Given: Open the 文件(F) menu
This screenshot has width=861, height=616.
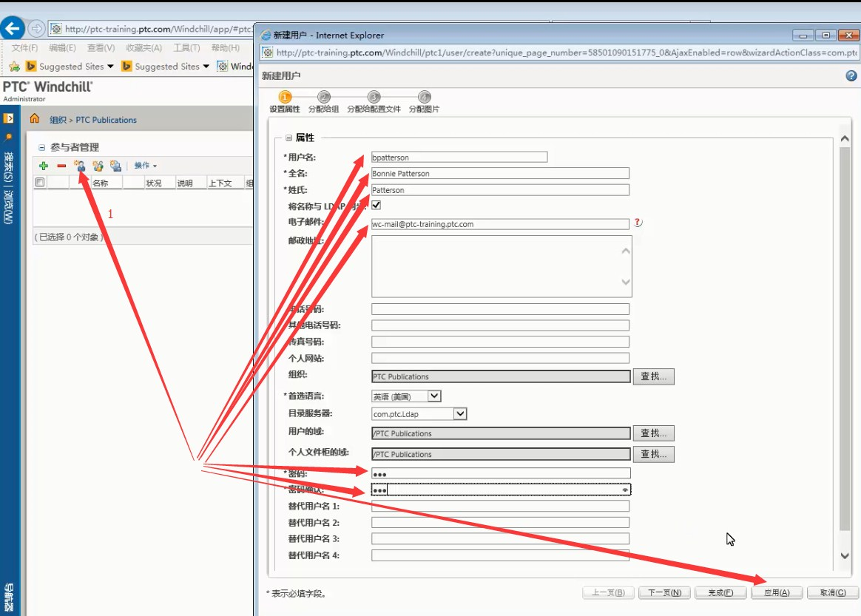Looking at the screenshot, I should (24, 48).
